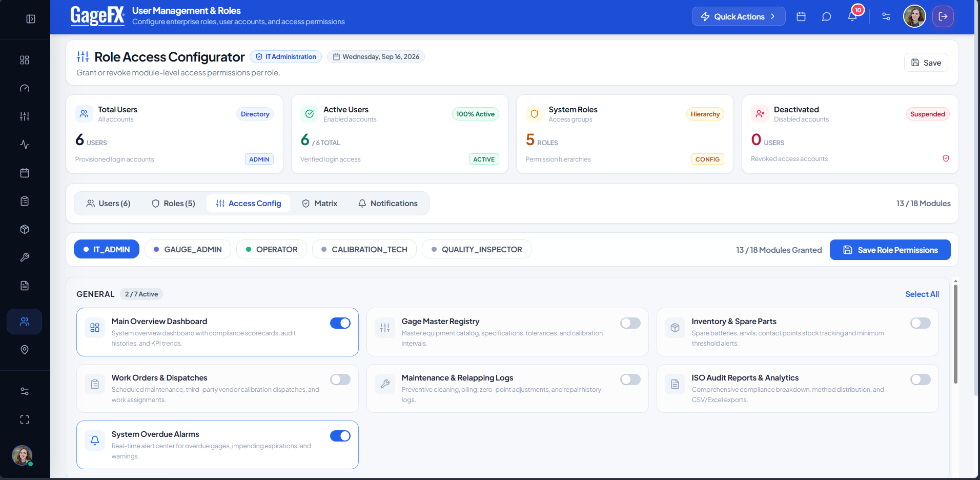The image size is (980, 480).
Task: Open Quick Actions dropdown
Action: click(739, 16)
